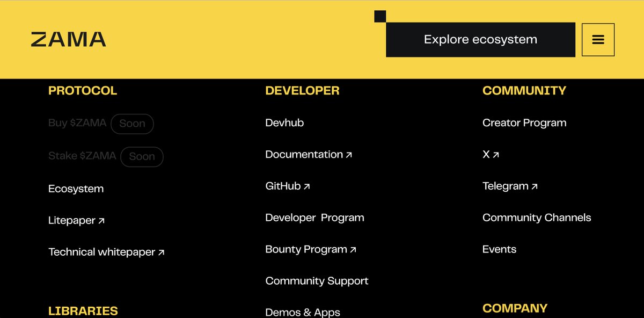Viewport: 644px width, 318px height.
Task: Visit the Bounty Program link
Action: tap(311, 249)
